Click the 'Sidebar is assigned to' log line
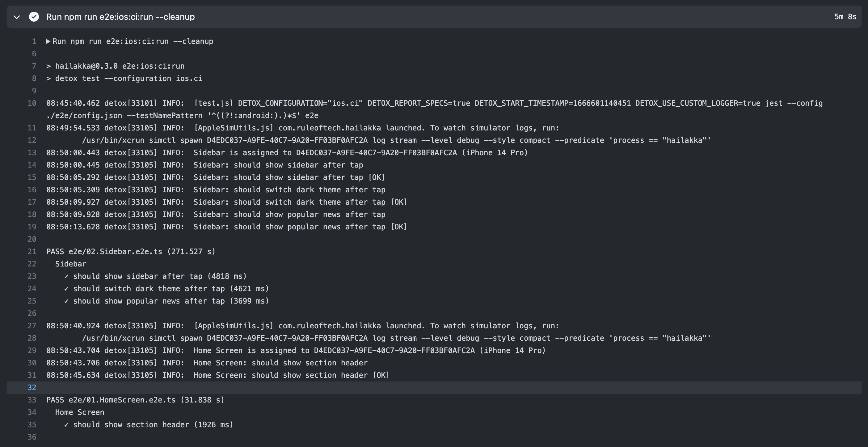 pos(287,153)
